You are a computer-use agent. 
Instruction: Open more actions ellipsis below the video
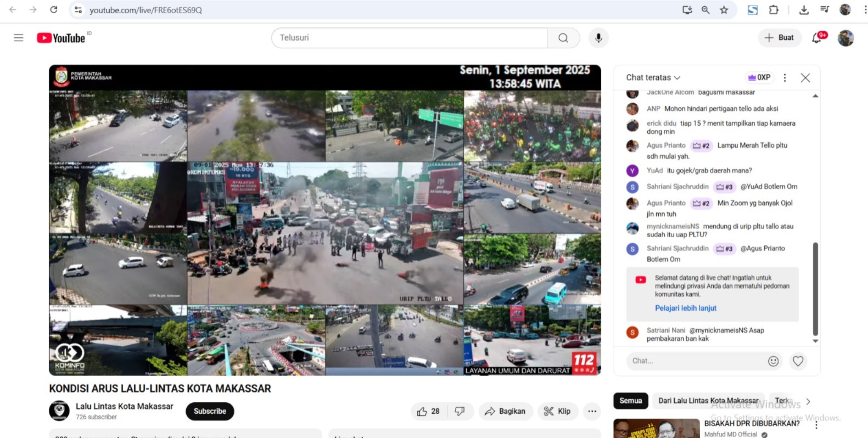[x=592, y=411]
